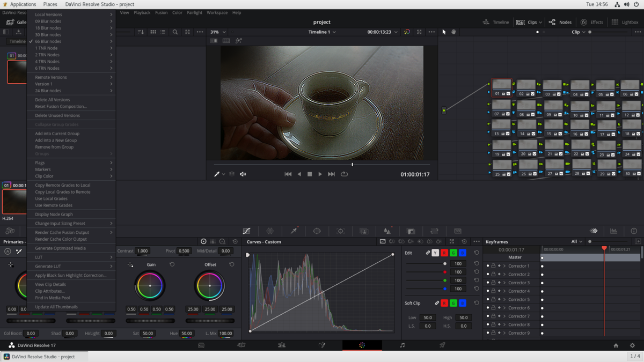Open the Blur palette
This screenshot has height=362, width=644.
pos(387,231)
